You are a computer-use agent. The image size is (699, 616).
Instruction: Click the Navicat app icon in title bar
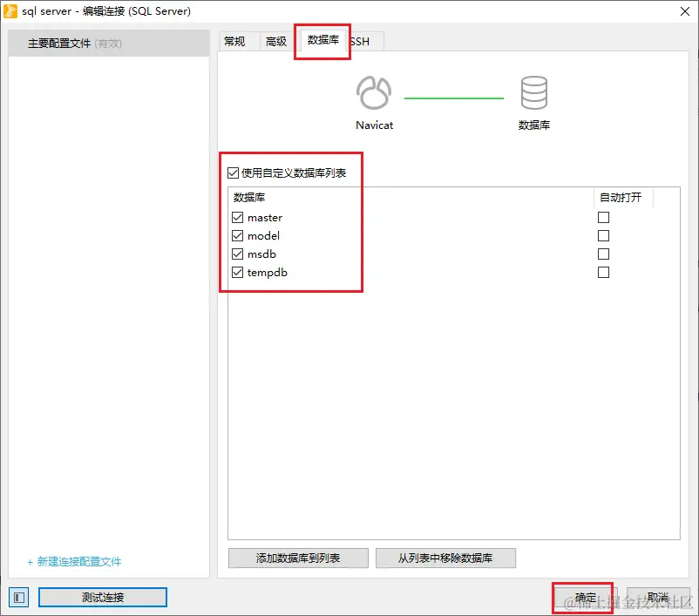(10, 11)
